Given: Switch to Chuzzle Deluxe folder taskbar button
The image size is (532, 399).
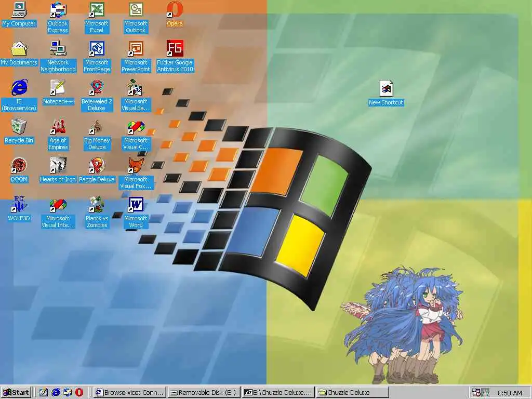Looking at the screenshot, I should click(x=353, y=393).
